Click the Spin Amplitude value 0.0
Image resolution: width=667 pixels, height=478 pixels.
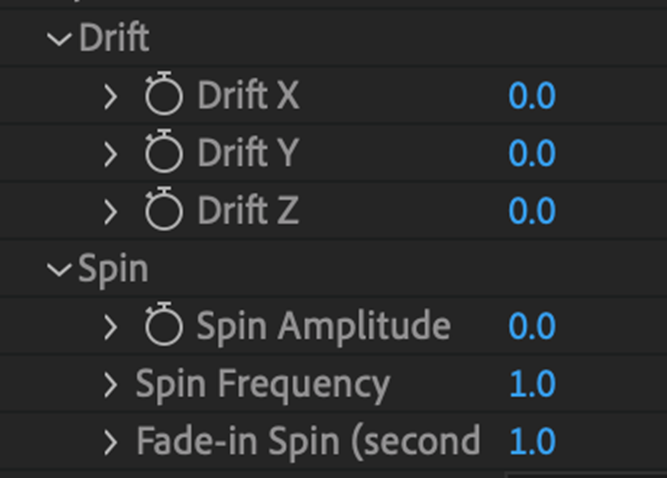[532, 325]
